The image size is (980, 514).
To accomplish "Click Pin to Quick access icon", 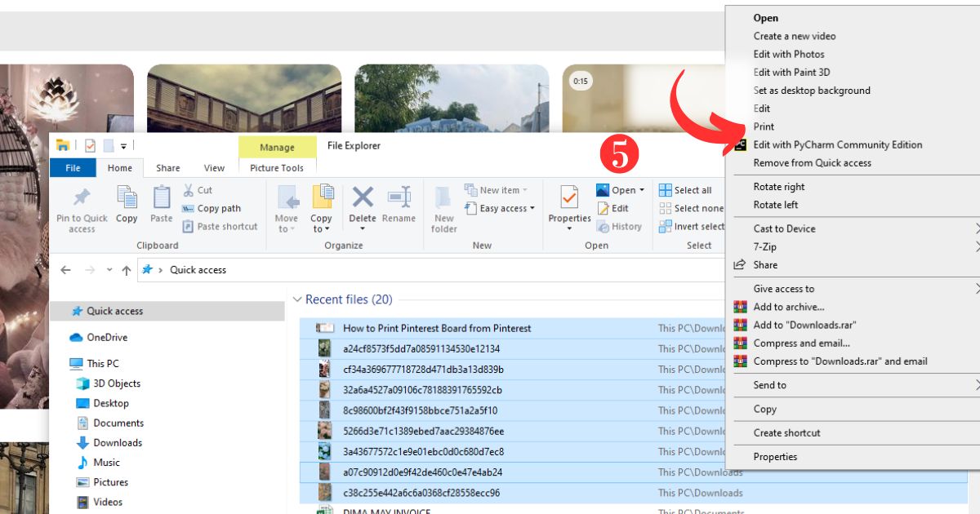I will pyautogui.click(x=82, y=197).
